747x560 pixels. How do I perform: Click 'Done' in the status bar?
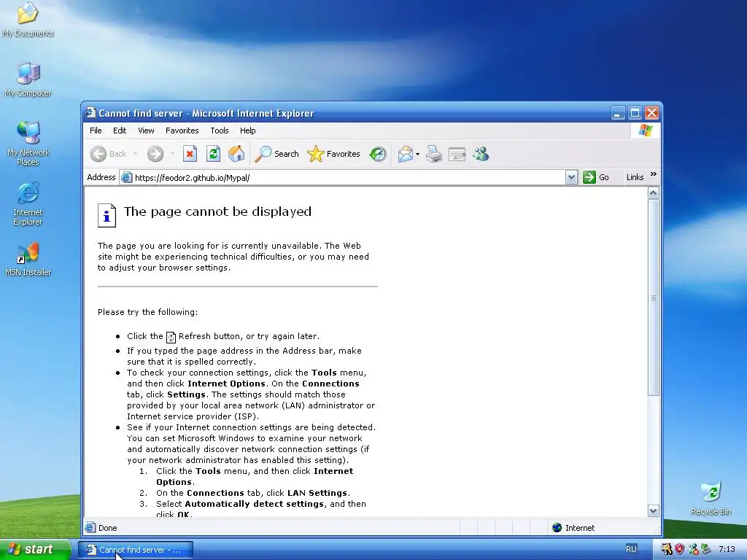108,528
